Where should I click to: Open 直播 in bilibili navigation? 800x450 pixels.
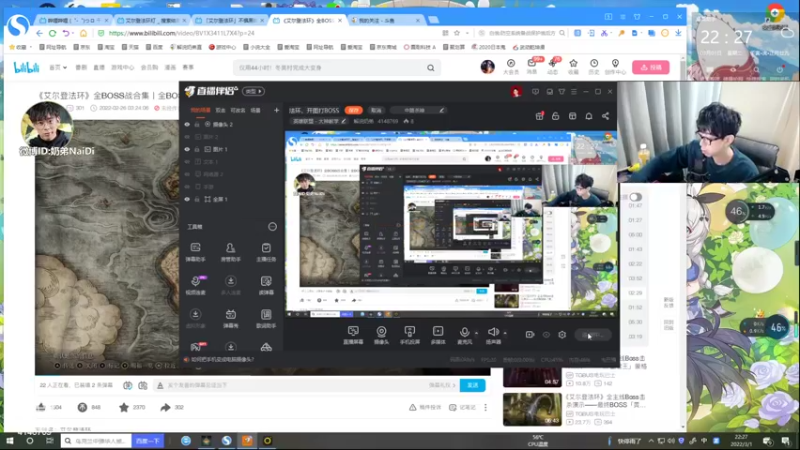99,67
